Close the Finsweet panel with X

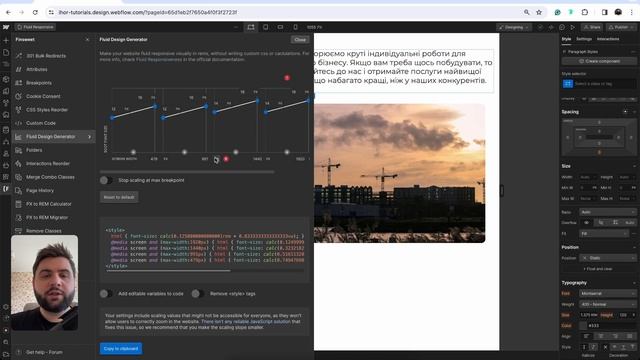[87, 40]
